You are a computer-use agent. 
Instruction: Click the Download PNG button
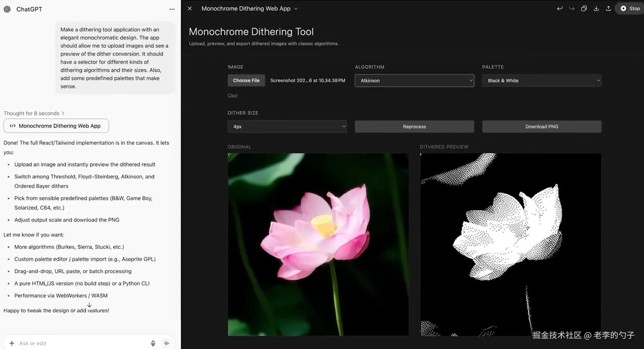tap(542, 126)
